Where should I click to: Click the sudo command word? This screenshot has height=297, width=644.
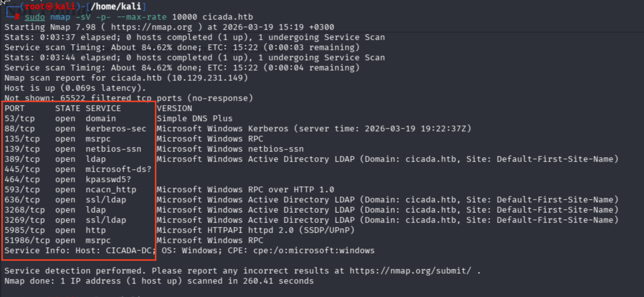click(35, 17)
